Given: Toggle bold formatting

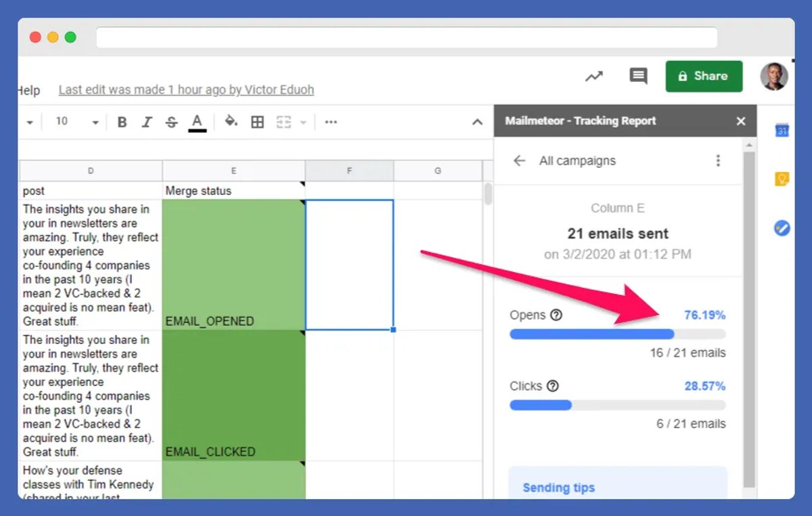Looking at the screenshot, I should [122, 122].
